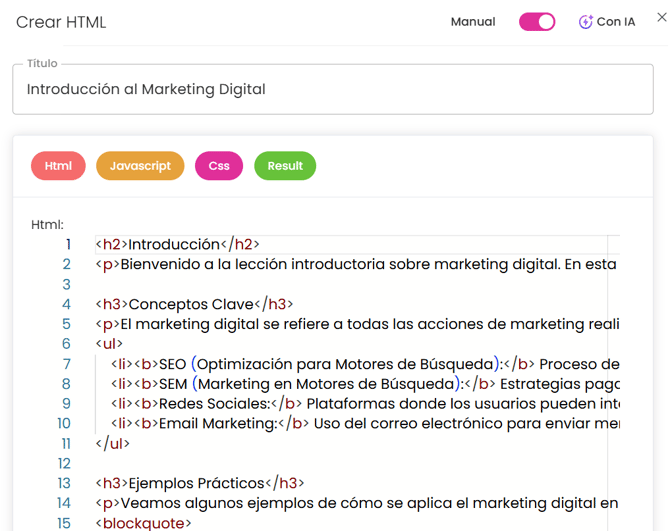Screen dimensions: 670x531
Task: Click the Con IA sparkle icon
Action: click(x=585, y=22)
